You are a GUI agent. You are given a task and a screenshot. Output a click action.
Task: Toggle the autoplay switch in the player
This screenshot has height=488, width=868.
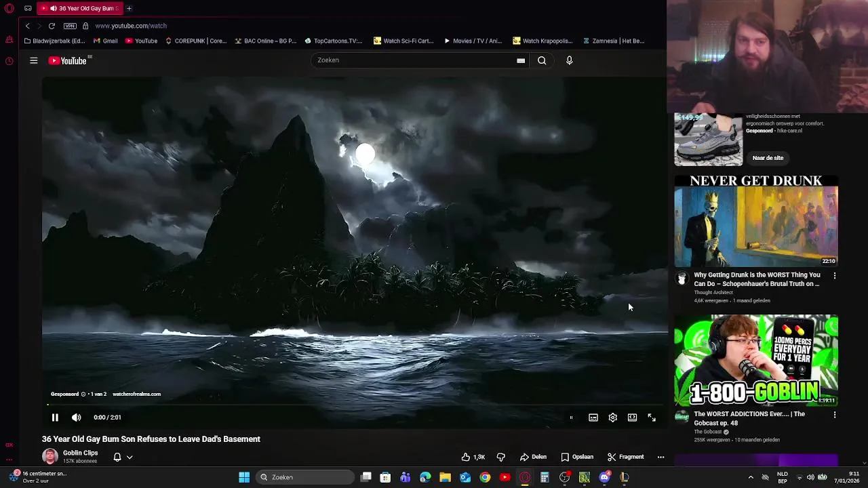pyautogui.click(x=571, y=418)
